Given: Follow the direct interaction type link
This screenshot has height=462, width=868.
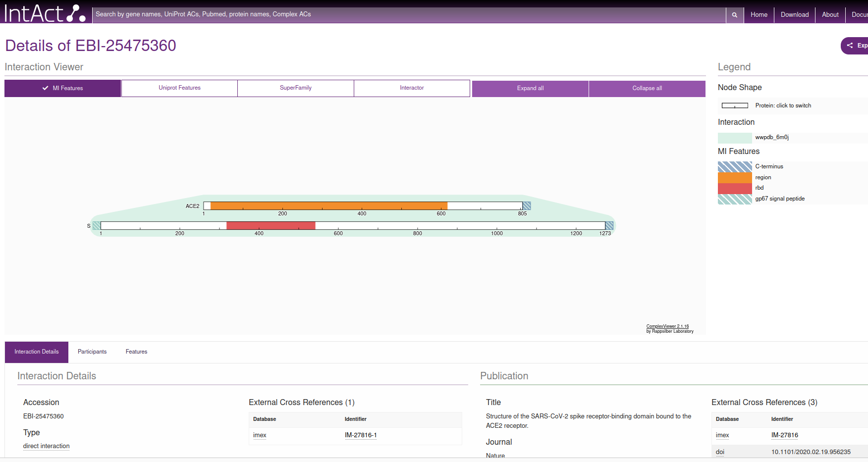Looking at the screenshot, I should click(47, 446).
